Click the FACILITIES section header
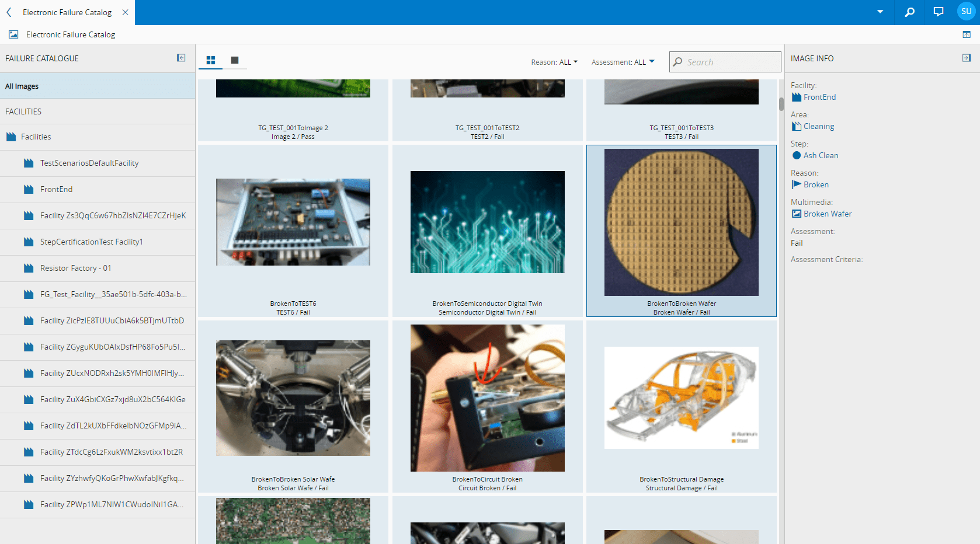This screenshot has height=544, width=980. (x=23, y=111)
